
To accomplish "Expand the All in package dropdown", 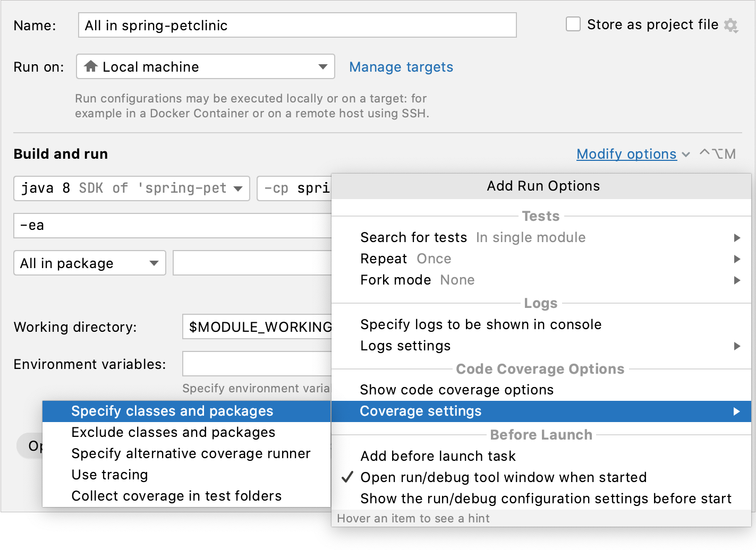I will pyautogui.click(x=154, y=263).
